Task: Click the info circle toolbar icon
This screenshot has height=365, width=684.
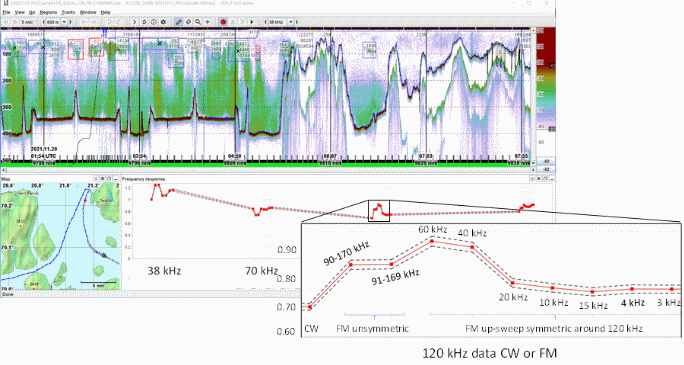Action: click(x=154, y=22)
